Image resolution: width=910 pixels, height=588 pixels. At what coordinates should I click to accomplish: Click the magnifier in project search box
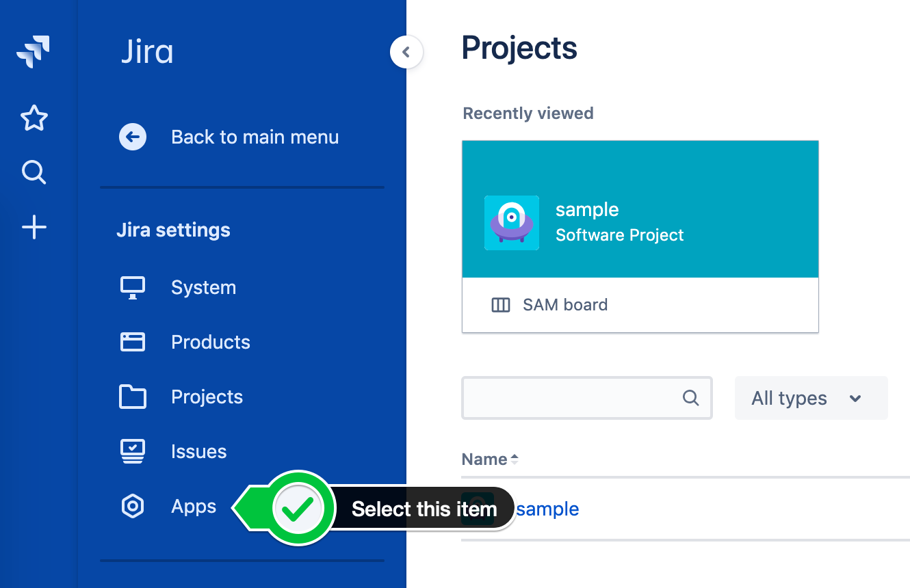click(x=691, y=398)
